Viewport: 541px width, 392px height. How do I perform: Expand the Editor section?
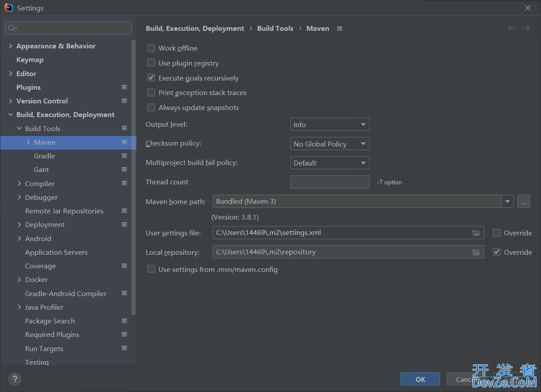tap(11, 73)
